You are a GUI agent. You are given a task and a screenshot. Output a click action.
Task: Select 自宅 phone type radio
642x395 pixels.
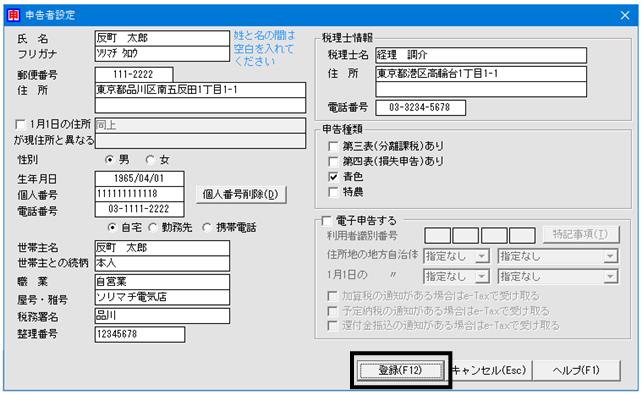[x=112, y=227]
